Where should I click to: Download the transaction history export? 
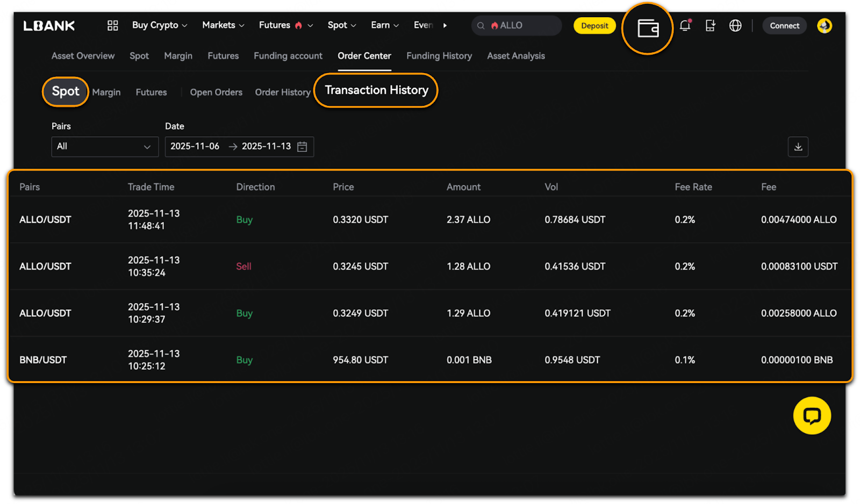[x=798, y=147]
